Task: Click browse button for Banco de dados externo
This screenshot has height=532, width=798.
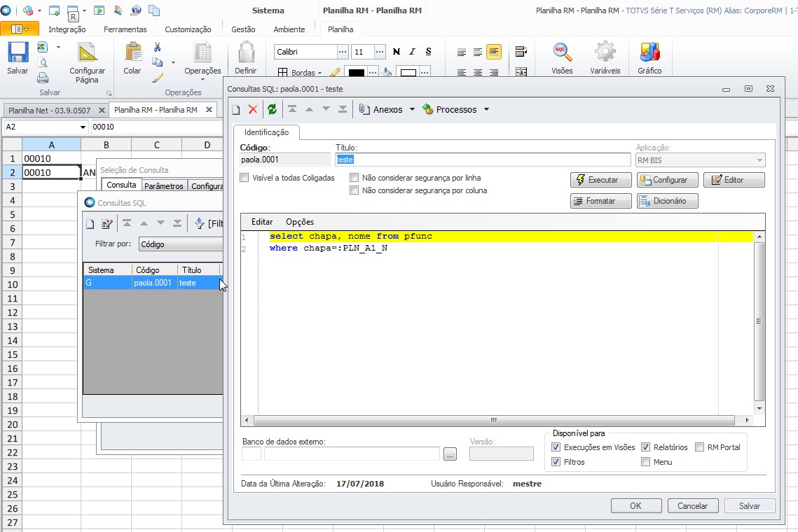Action: point(450,454)
